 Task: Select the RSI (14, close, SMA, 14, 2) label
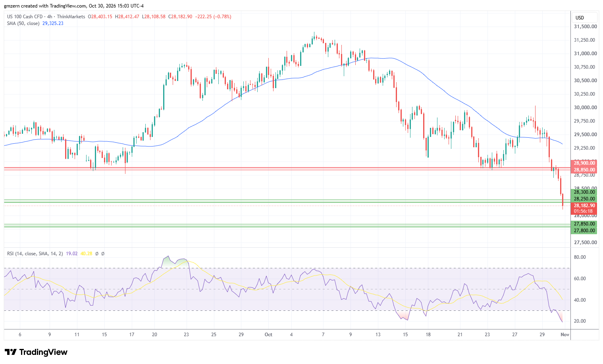[35, 254]
